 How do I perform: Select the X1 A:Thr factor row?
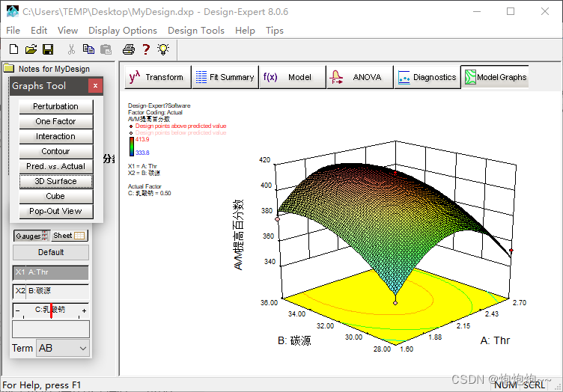51,272
